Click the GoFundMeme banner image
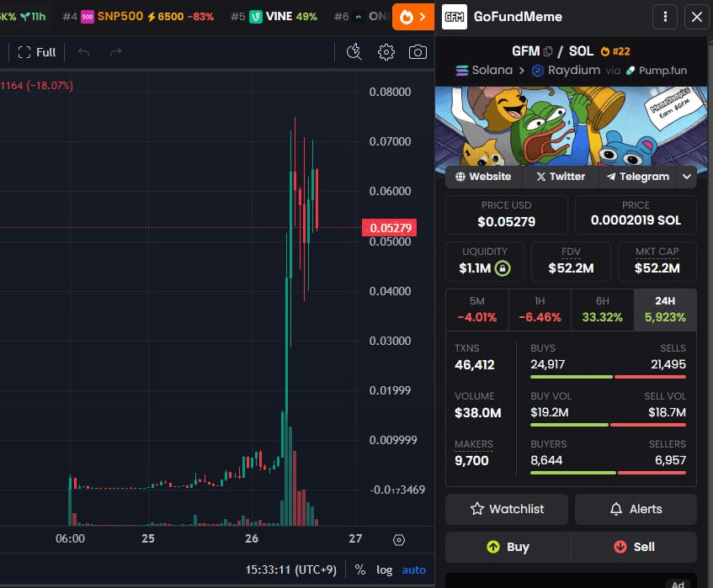The width and height of the screenshot is (713, 588). click(571, 126)
